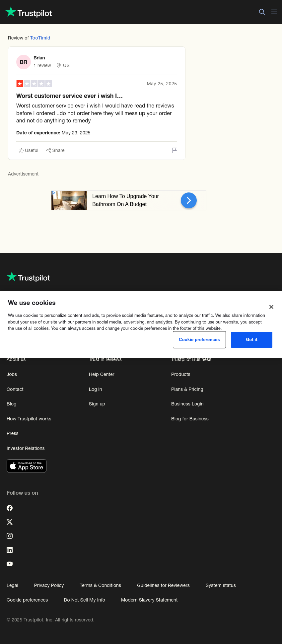Open Trustpilot's X profile icon
This screenshot has width=282, height=644.
[10, 522]
